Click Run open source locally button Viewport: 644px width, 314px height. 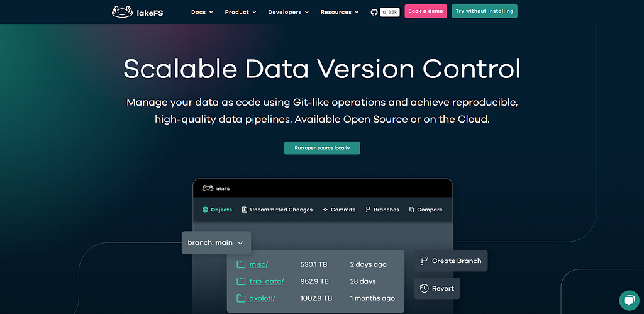(x=322, y=148)
